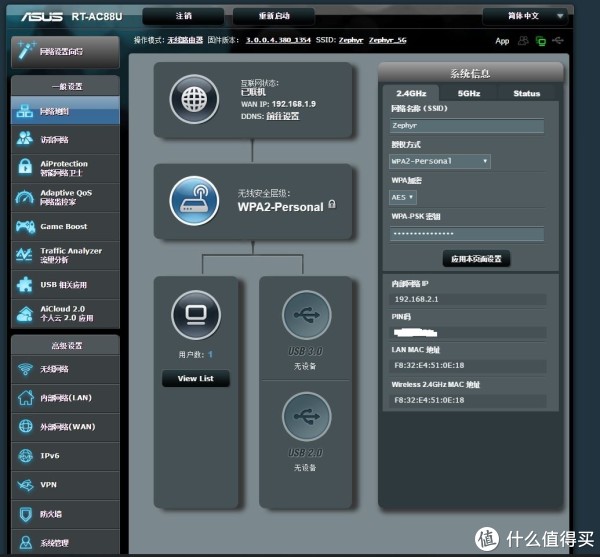Image resolution: width=600 pixels, height=557 pixels.
Task: Click the SSID input field containing Zephyr
Action: [x=467, y=125]
